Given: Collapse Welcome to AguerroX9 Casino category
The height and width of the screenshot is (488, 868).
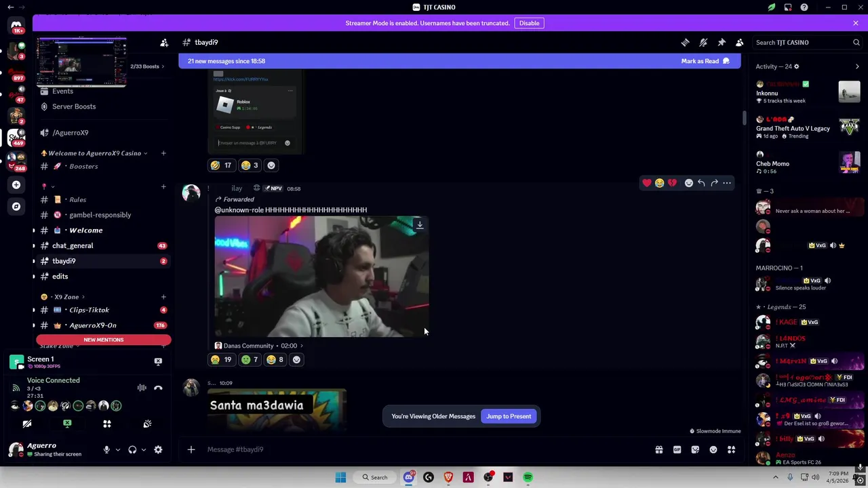Looking at the screenshot, I should (94, 153).
